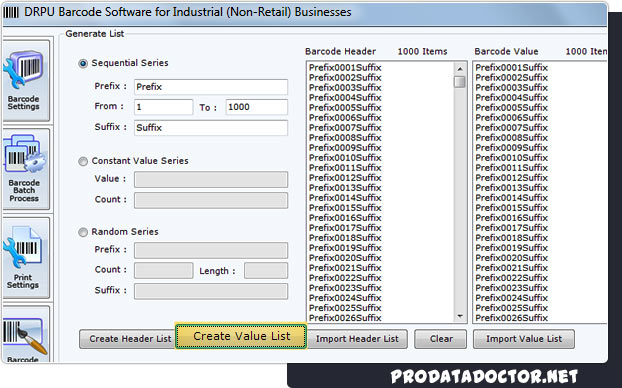Select Prefix0003Suffix in the Barcode Header list
This screenshot has height=388, width=622.
tap(345, 88)
